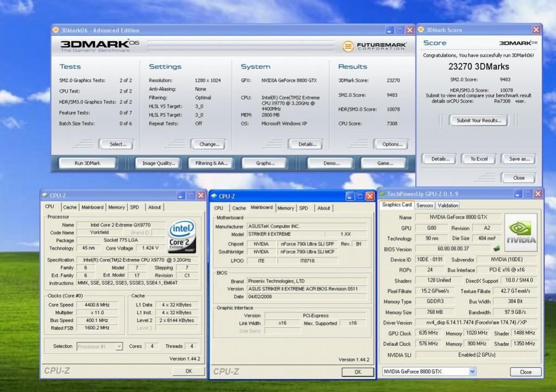Click the Memory Size 768 MB field
The width and height of the screenshot is (556, 392).
click(x=434, y=312)
